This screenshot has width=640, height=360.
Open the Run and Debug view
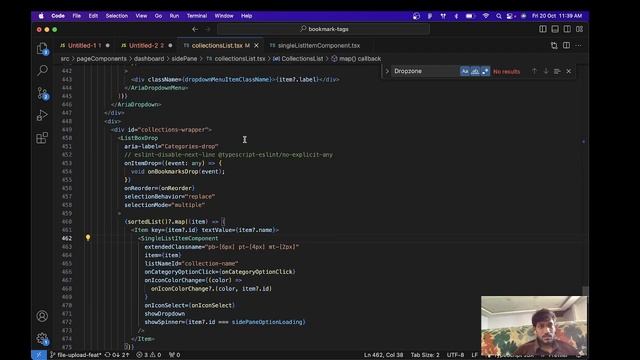coord(42,116)
